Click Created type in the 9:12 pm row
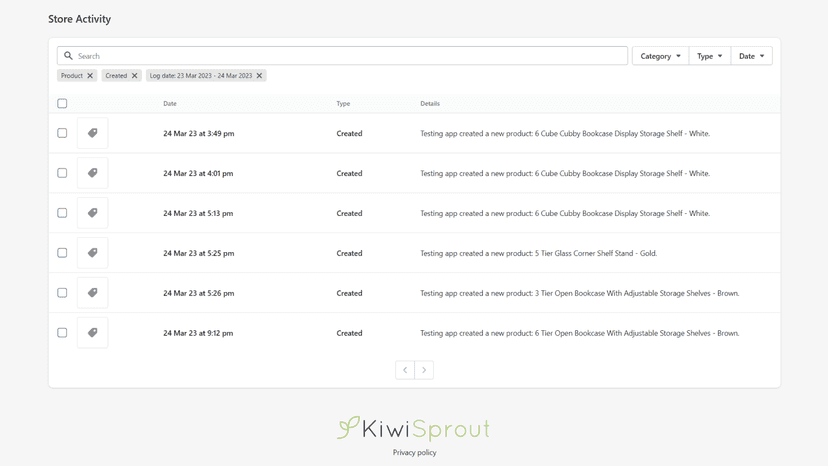 pyautogui.click(x=349, y=333)
